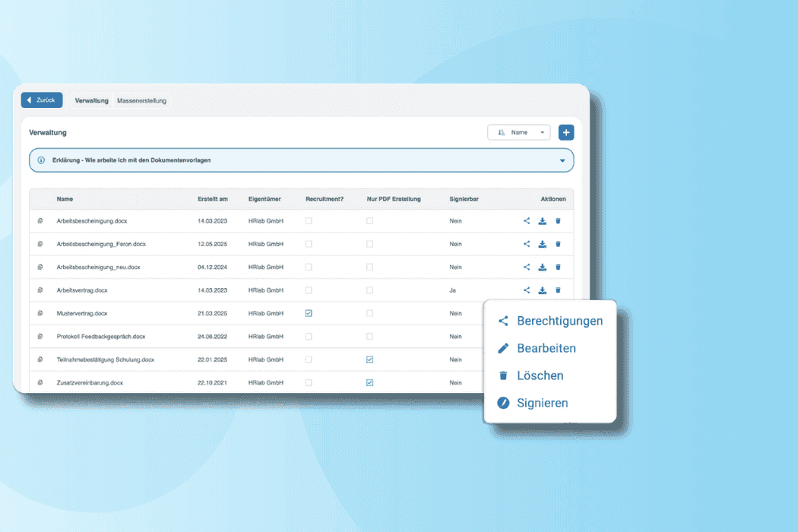Uncheck the Recruitment checkbox for Mustervertrag.docx
Screen dimensions: 798x532
[308, 313]
